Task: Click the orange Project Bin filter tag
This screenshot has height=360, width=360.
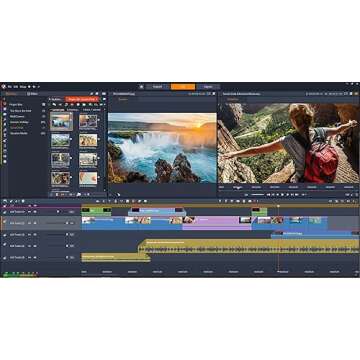Action: pos(82,99)
